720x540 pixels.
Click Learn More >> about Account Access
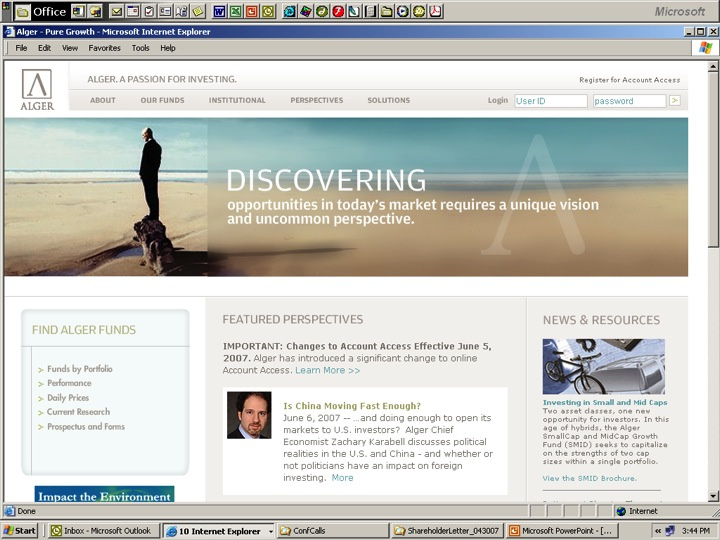click(x=327, y=370)
